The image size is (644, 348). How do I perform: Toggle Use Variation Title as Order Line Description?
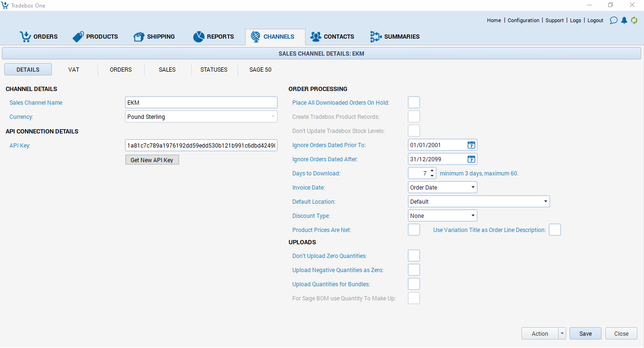click(x=555, y=230)
